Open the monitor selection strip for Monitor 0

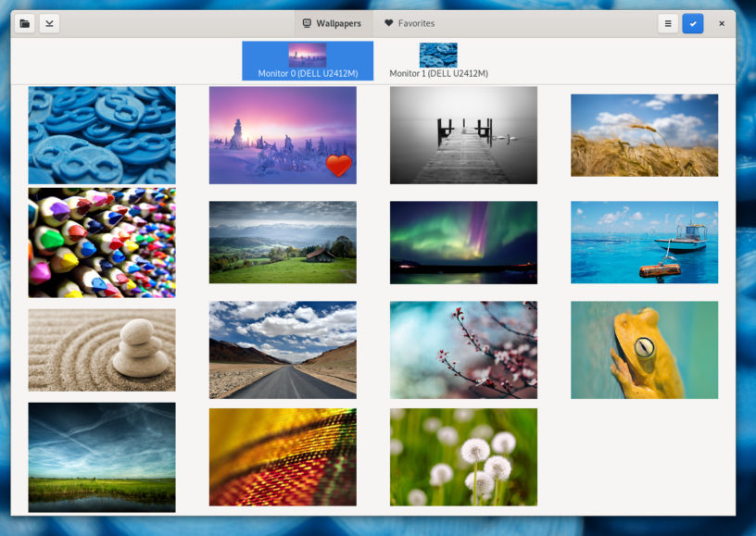pos(308,58)
